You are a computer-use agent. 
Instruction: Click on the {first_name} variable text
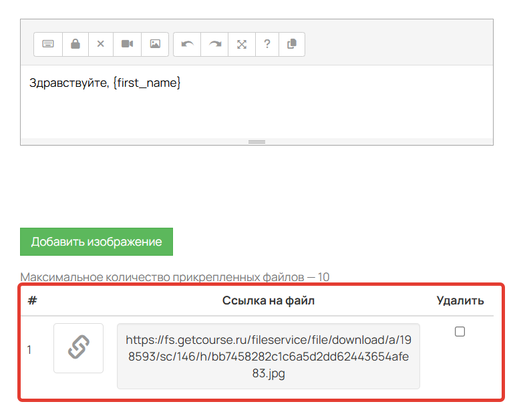[147, 83]
